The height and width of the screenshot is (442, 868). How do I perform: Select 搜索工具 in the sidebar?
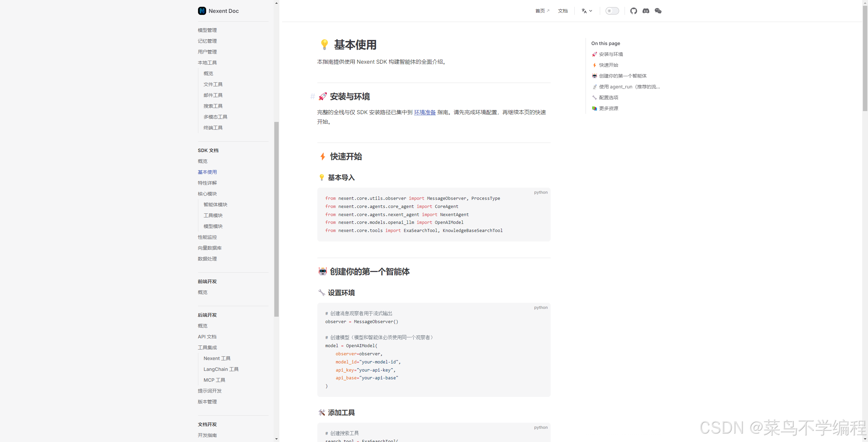213,106
